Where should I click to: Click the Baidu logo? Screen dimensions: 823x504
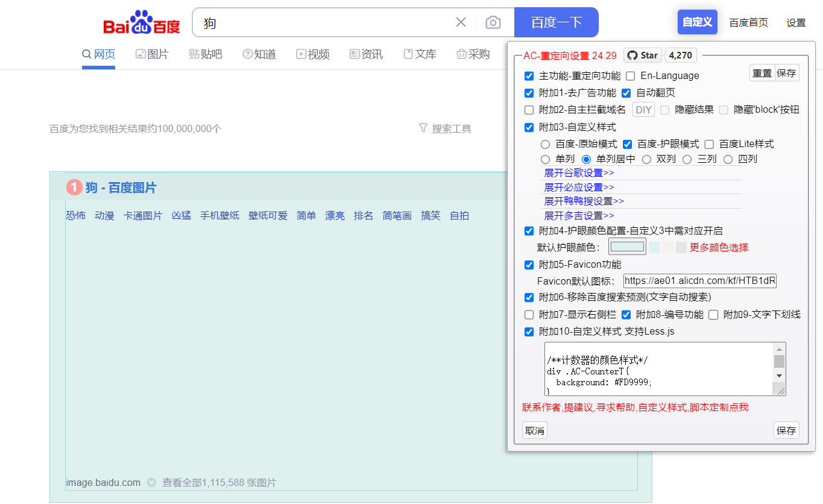coord(141,22)
